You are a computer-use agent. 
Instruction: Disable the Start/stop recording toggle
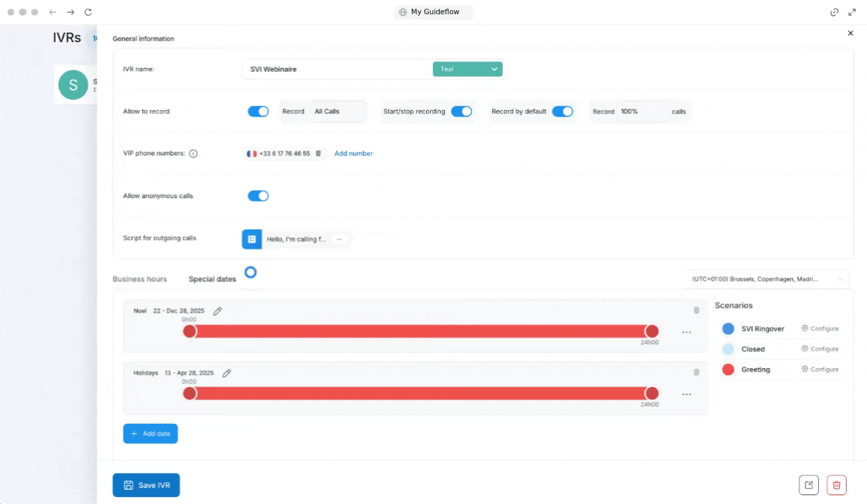tap(461, 111)
